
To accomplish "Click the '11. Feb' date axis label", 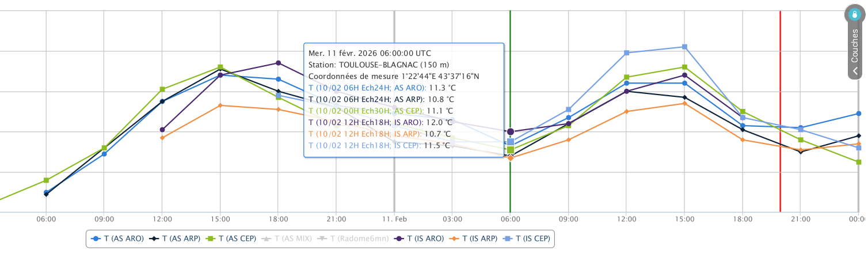I will pyautogui.click(x=394, y=220).
